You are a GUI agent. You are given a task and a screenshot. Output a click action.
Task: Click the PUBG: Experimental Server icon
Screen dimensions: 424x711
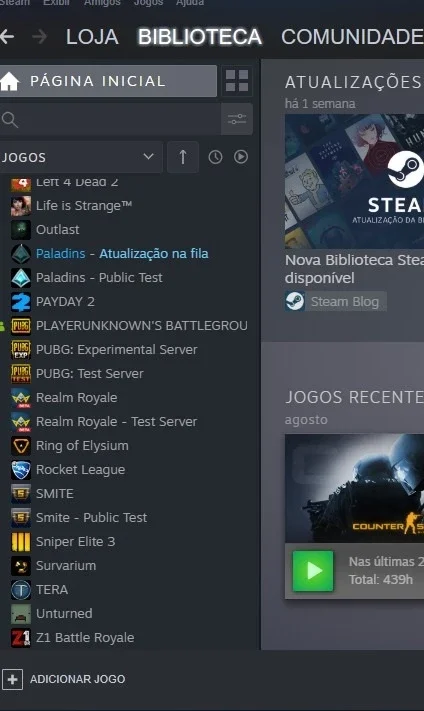pos(21,350)
